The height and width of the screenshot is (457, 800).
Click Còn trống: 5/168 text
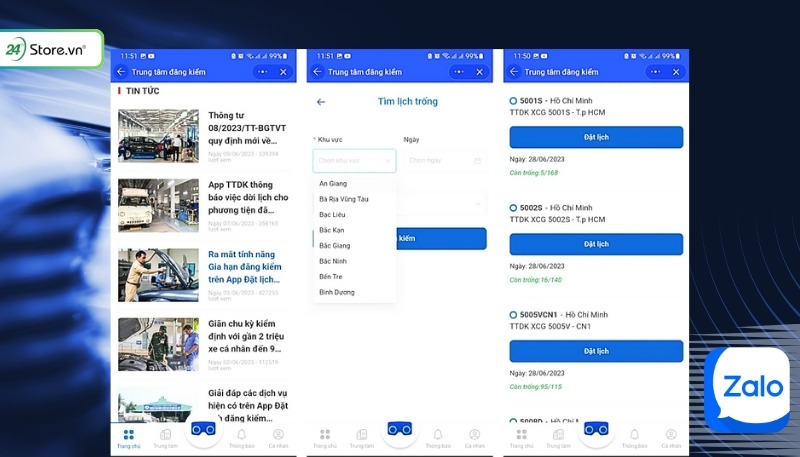[x=534, y=173]
